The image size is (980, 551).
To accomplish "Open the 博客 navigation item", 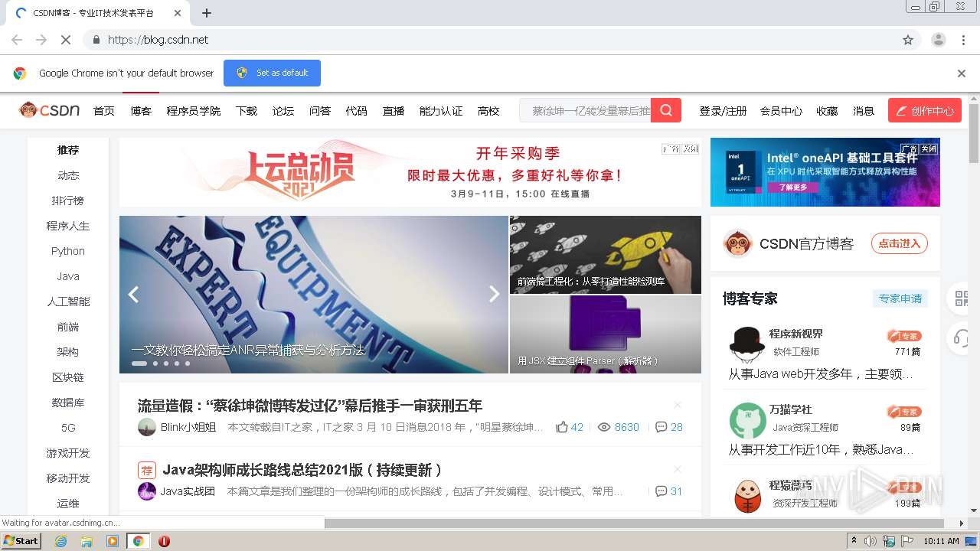I will point(141,111).
